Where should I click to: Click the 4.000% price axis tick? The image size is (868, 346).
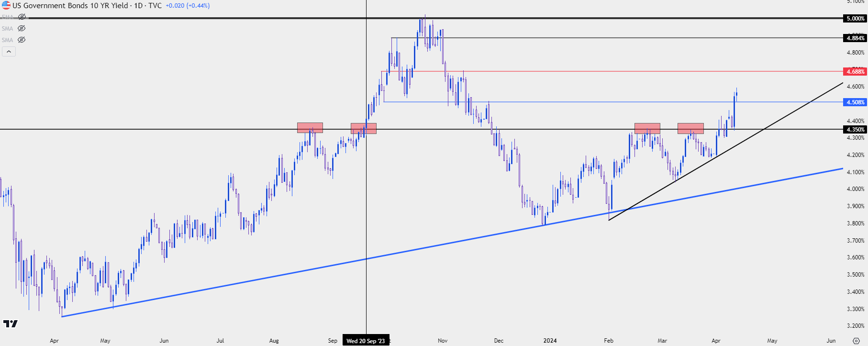tap(856, 189)
